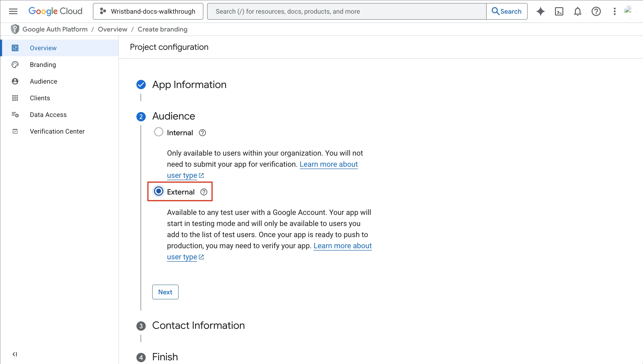Screen dimensions: 643x364
Task: Click the Next button
Action: (165, 292)
